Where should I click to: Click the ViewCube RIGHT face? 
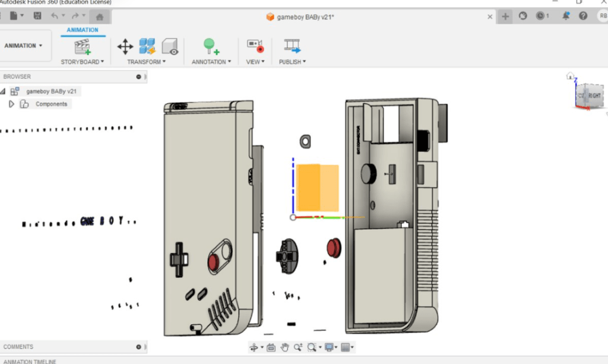(x=593, y=96)
